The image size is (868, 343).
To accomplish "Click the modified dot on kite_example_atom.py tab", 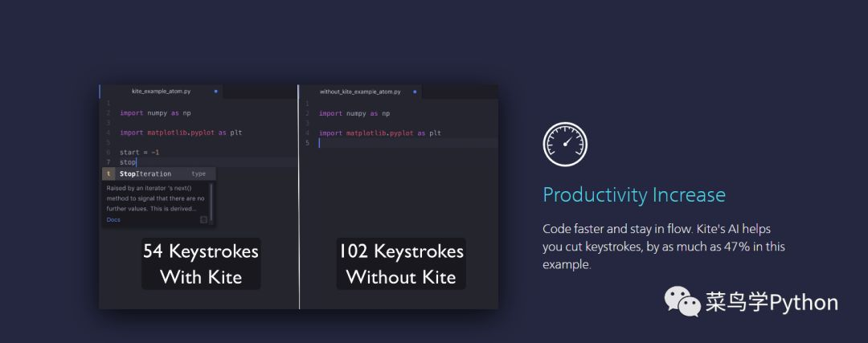I will [x=216, y=92].
